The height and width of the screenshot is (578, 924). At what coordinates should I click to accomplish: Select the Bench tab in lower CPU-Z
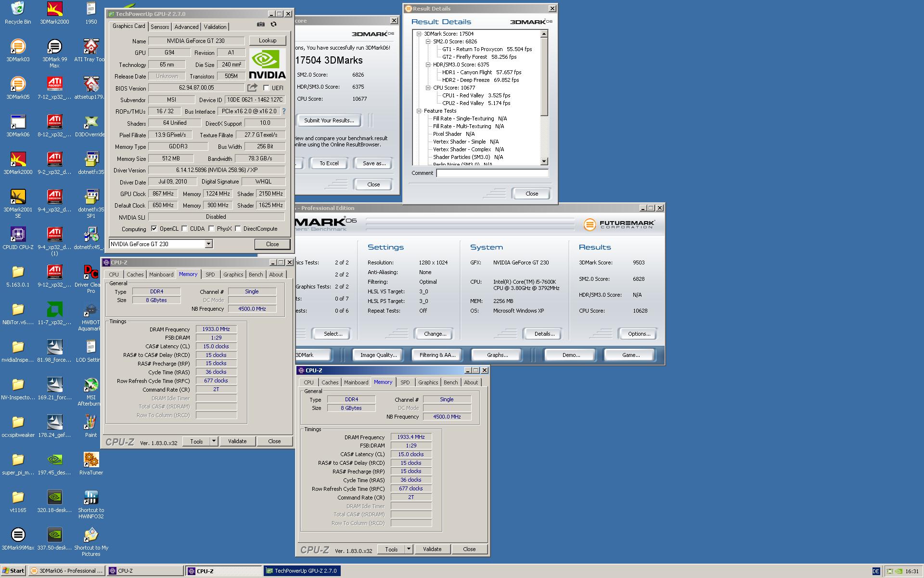pos(451,382)
